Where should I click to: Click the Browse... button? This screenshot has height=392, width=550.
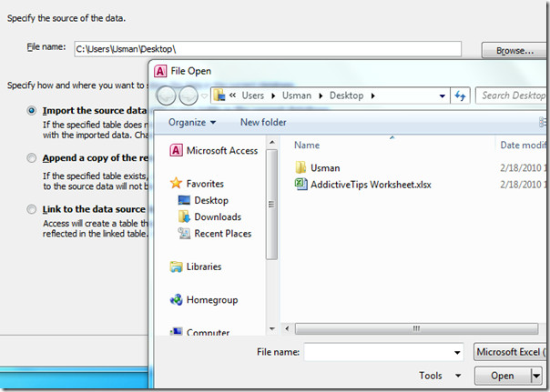click(x=514, y=50)
